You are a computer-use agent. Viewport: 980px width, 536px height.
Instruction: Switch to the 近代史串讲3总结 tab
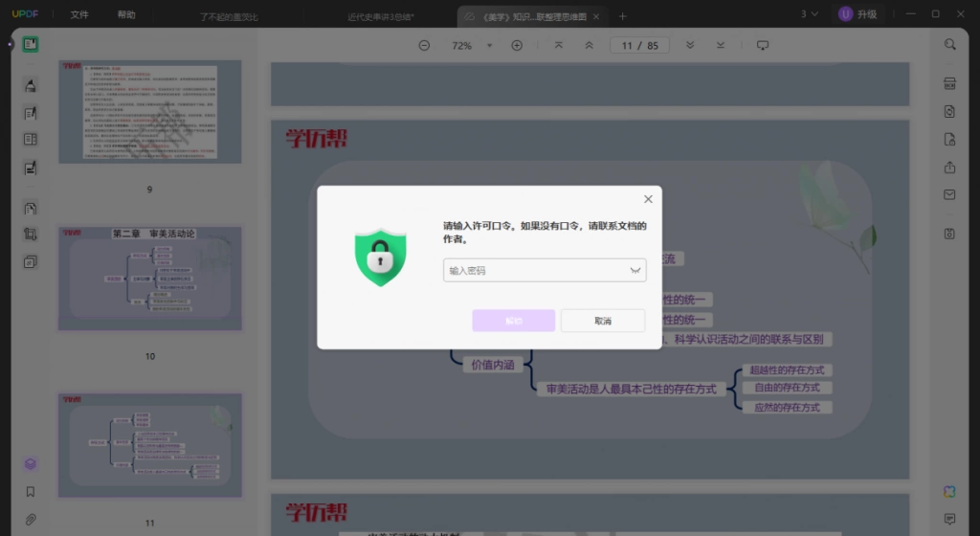pos(381,17)
